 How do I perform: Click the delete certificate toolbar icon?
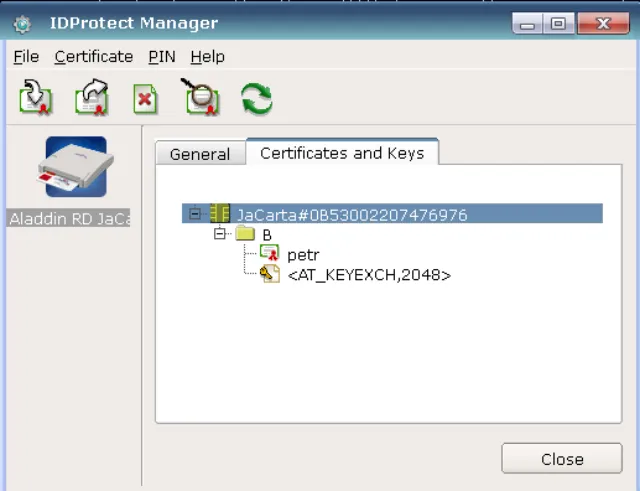(145, 99)
